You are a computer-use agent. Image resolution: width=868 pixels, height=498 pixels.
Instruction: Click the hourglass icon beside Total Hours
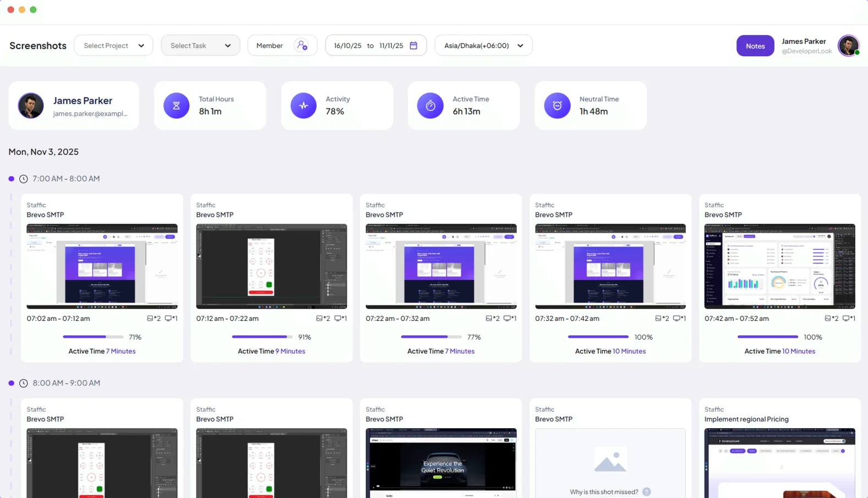tap(177, 106)
